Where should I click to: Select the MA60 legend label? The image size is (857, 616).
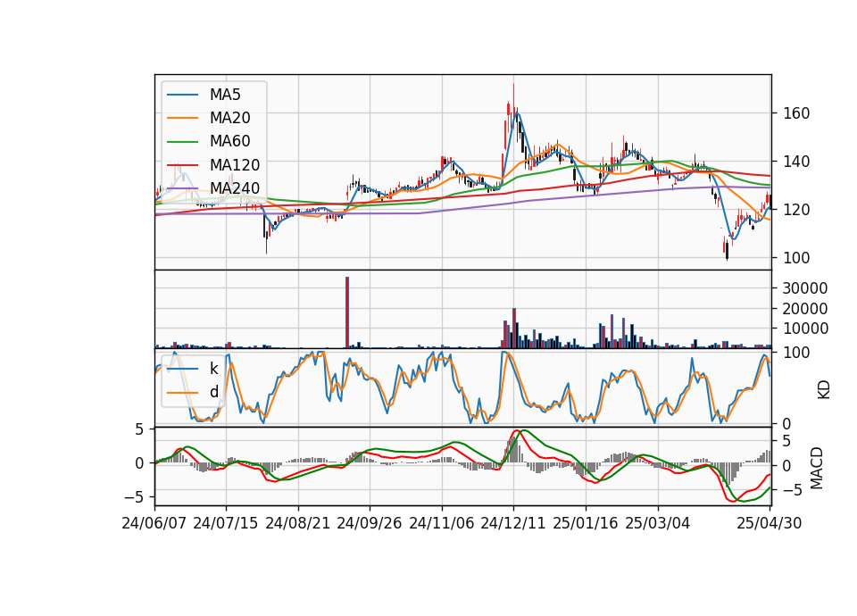[x=229, y=142]
